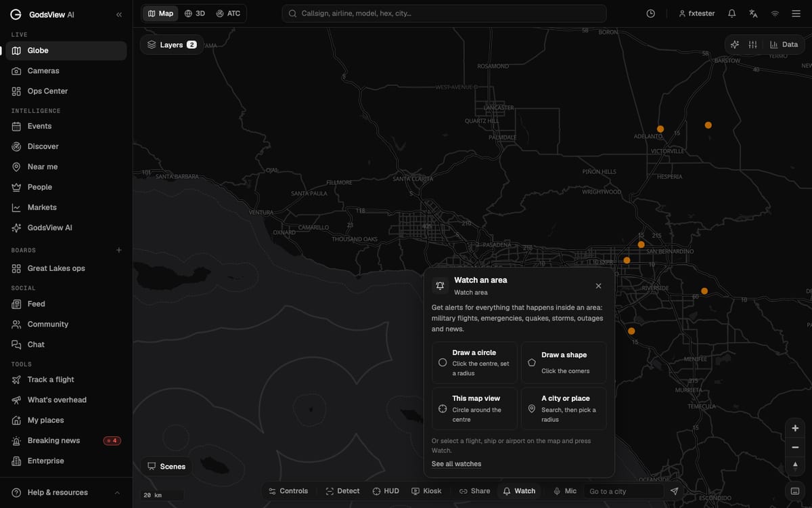The height and width of the screenshot is (508, 812).
Task: Open What's overhead tool
Action: tap(66, 400)
